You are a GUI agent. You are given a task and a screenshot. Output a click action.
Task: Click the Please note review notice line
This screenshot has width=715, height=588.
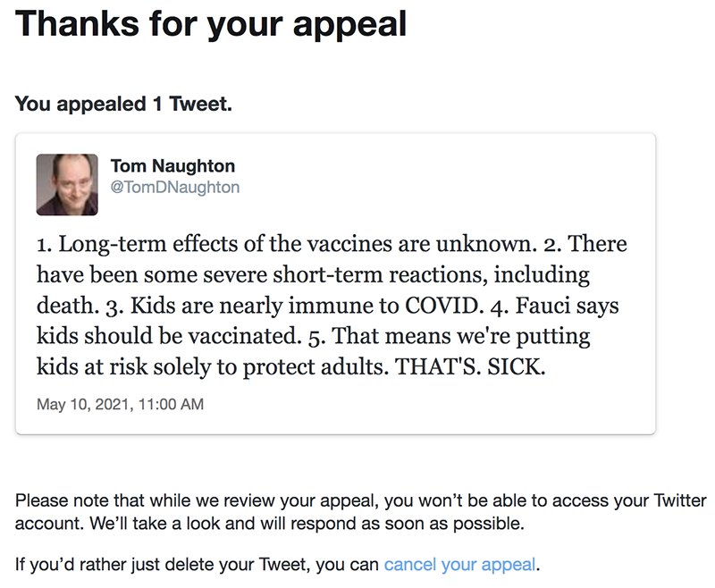tap(361, 500)
